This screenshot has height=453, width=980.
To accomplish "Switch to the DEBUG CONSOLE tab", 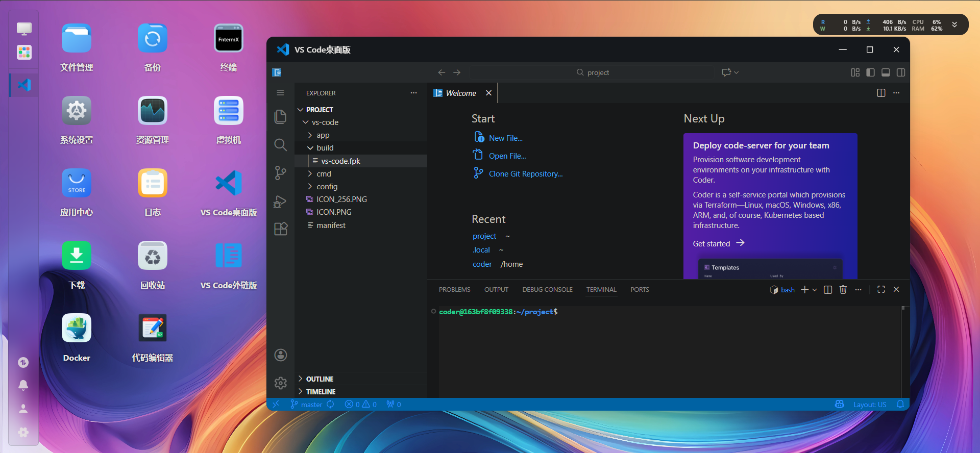I will (547, 290).
